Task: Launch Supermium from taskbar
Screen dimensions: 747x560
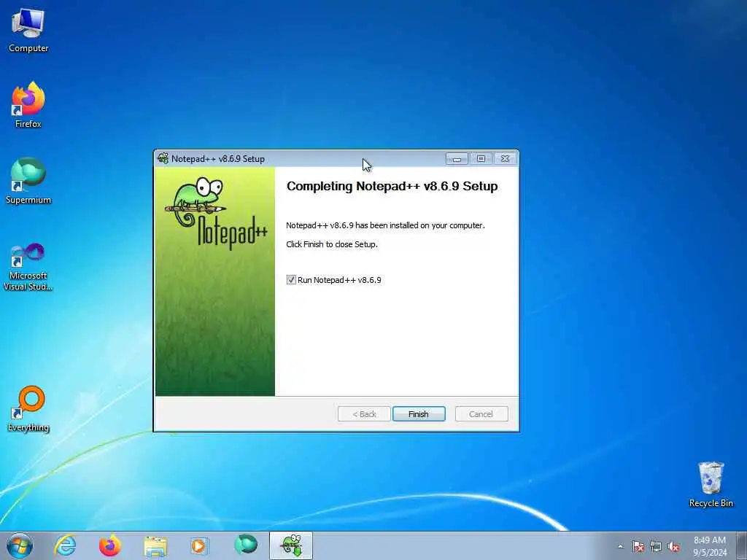Action: (x=246, y=545)
